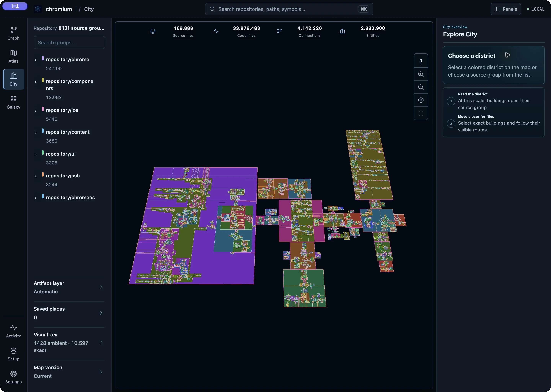The image size is (551, 392).
Task: Expand repository/chromeos group
Action: point(35,198)
